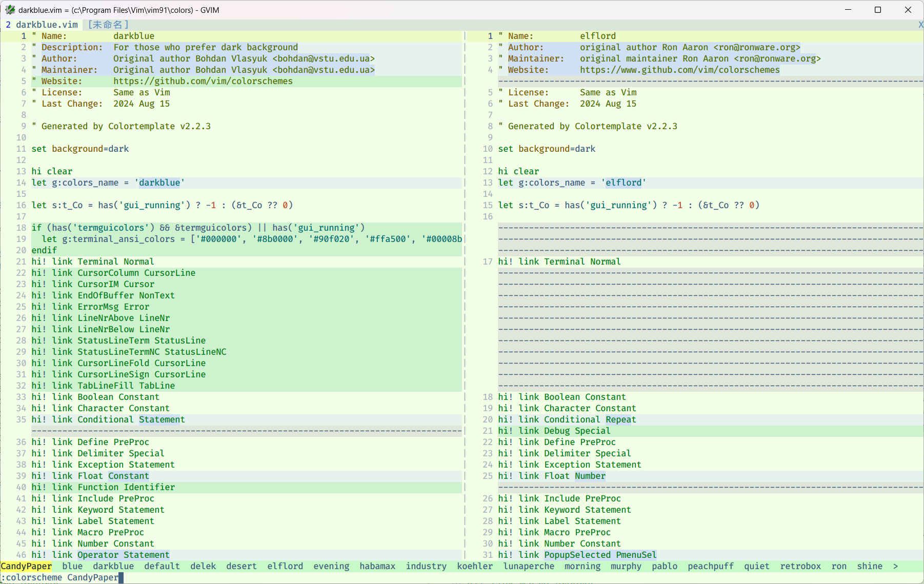Image resolution: width=924 pixels, height=584 pixels.
Task: Choose retrobox colorscheme option
Action: pos(800,566)
